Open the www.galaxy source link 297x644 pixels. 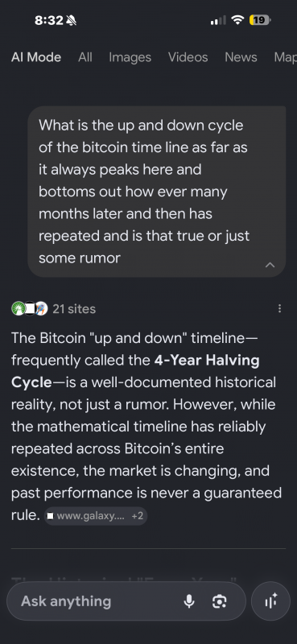(x=88, y=516)
